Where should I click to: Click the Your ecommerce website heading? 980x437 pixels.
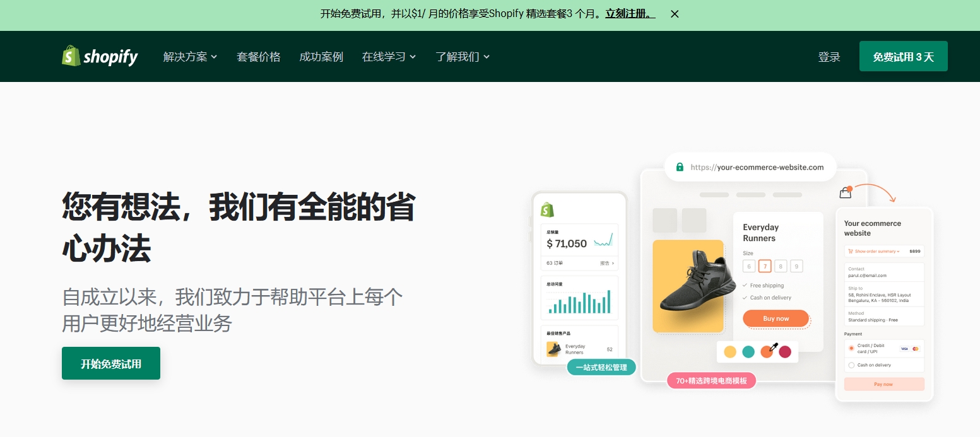tap(873, 228)
